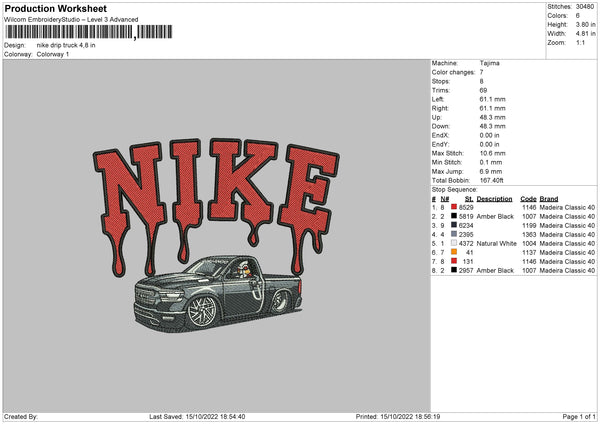The image size is (600, 424).
Task: Click the thread code '1199'
Action: point(529,225)
